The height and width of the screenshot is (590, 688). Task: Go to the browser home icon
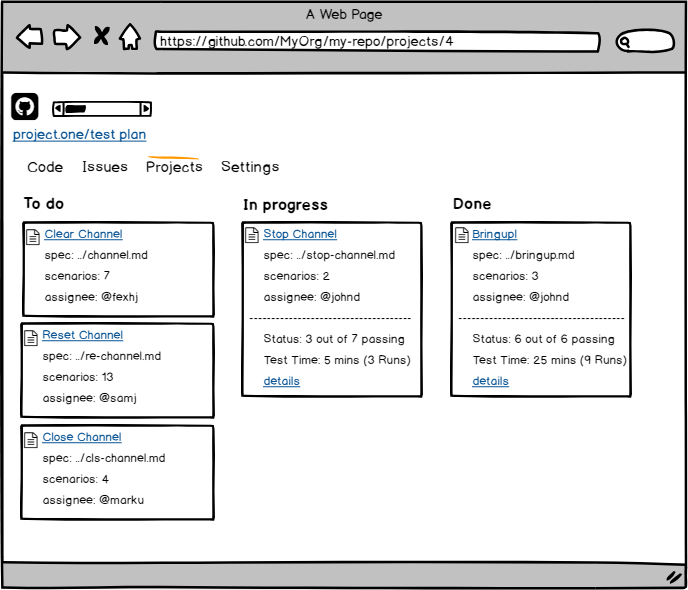(130, 36)
